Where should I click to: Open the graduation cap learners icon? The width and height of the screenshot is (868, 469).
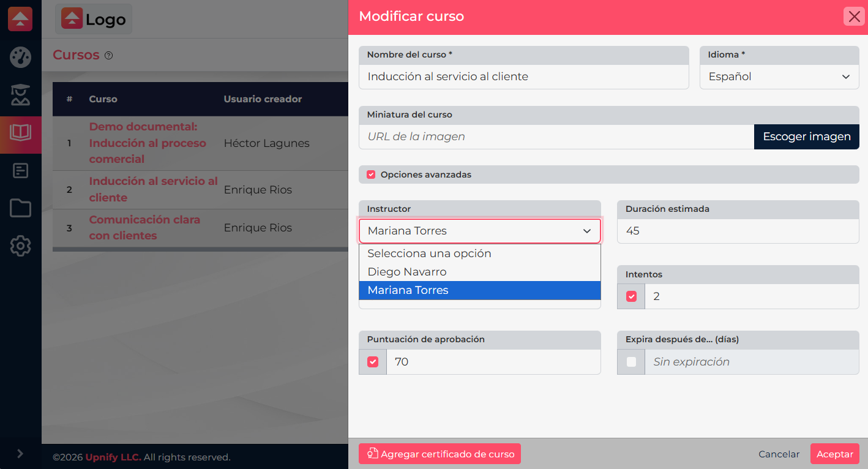pyautogui.click(x=21, y=95)
